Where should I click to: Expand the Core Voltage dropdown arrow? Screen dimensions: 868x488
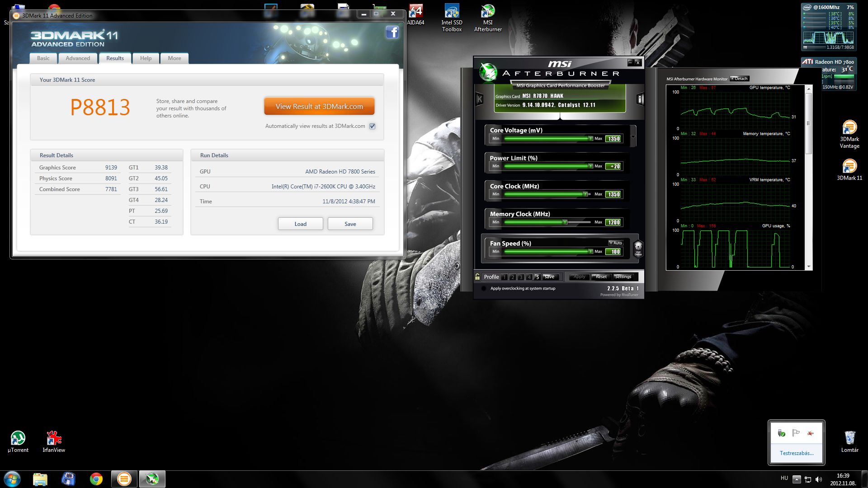tap(633, 136)
